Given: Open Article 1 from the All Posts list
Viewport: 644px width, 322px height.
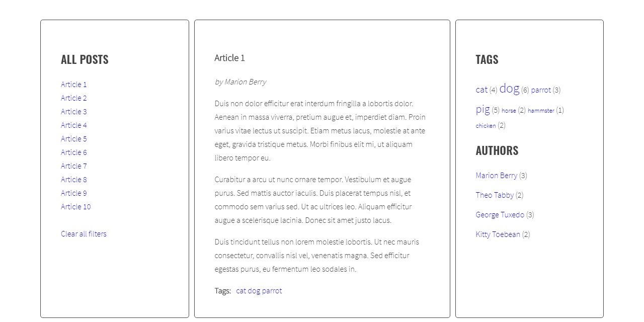Looking at the screenshot, I should pos(73,84).
